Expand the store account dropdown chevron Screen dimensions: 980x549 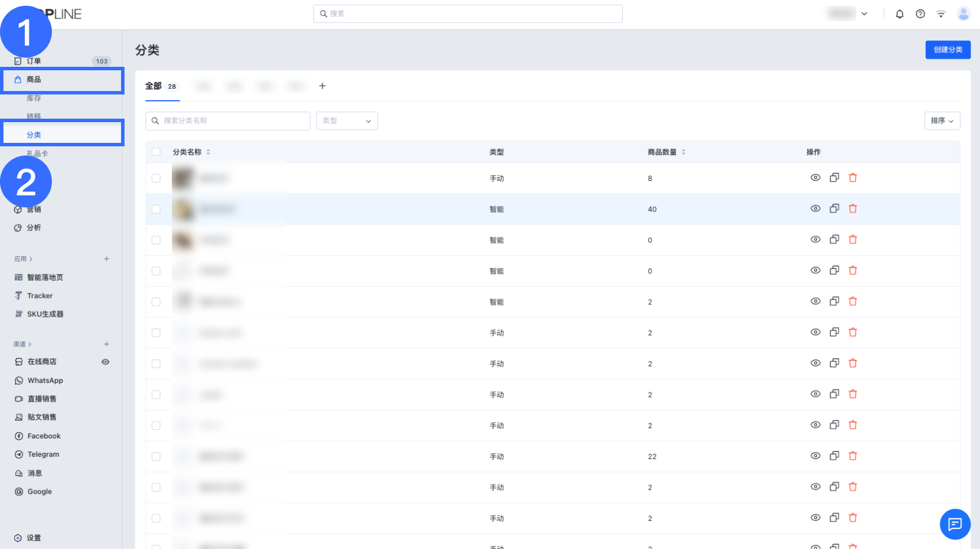864,14
